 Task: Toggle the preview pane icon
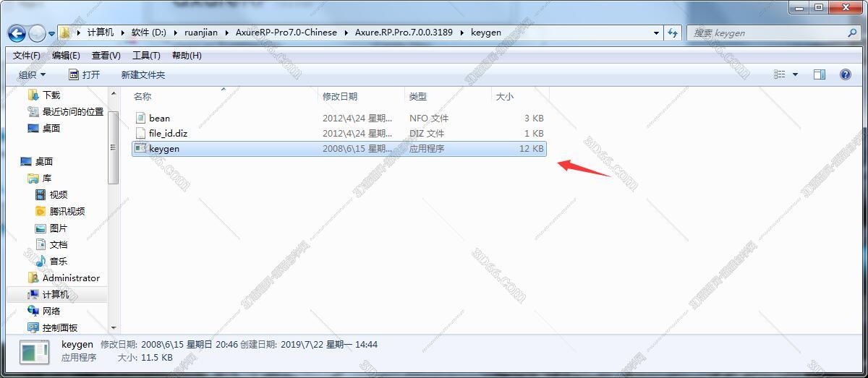tap(820, 74)
